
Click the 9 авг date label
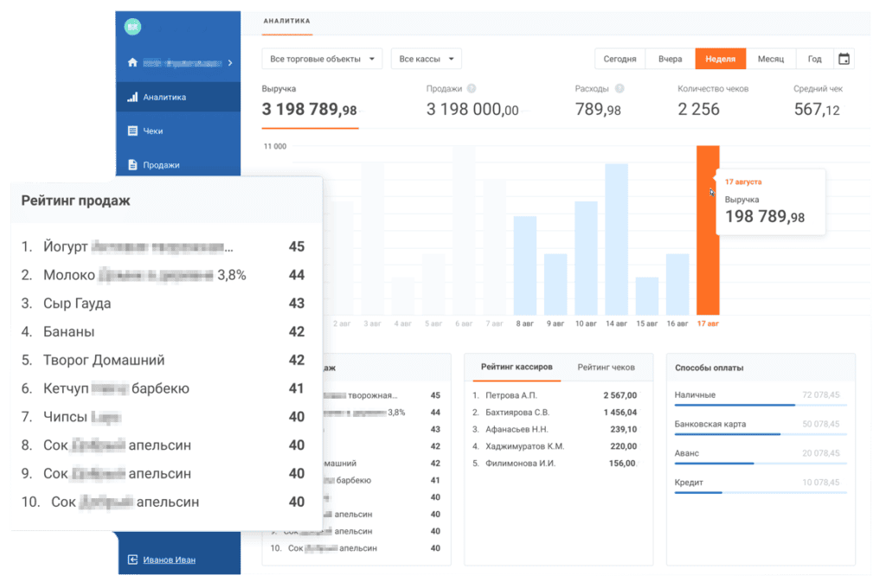point(555,323)
